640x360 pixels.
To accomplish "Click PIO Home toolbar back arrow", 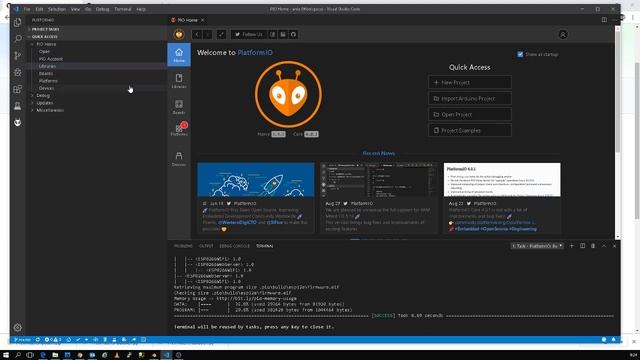I will click(x=197, y=35).
